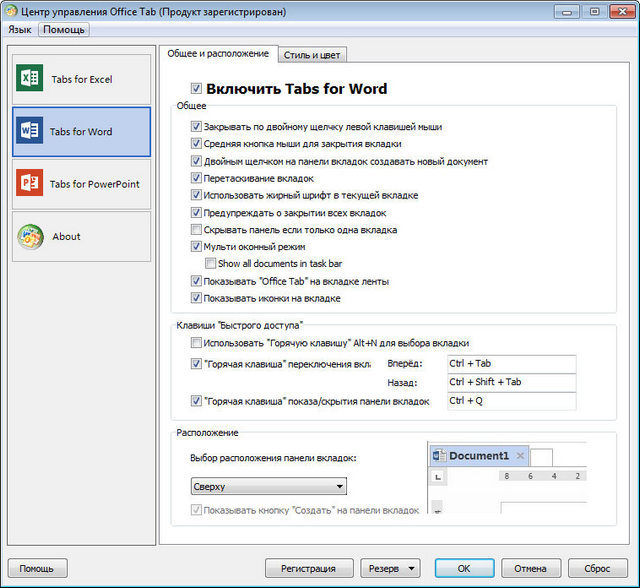This screenshot has width=640, height=588.
Task: Click the Word icon on Document1 preview tab
Action: click(x=438, y=456)
